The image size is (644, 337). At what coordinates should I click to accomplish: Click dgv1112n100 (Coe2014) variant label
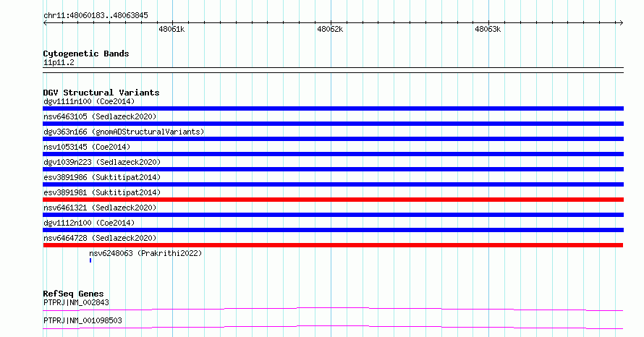coord(89,223)
